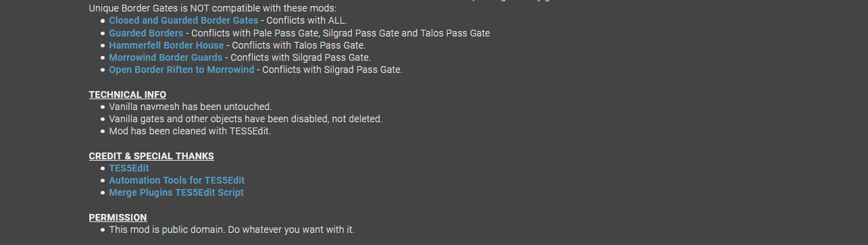Click the 'This mod is public domain' text
868x245 pixels.
[x=232, y=229]
